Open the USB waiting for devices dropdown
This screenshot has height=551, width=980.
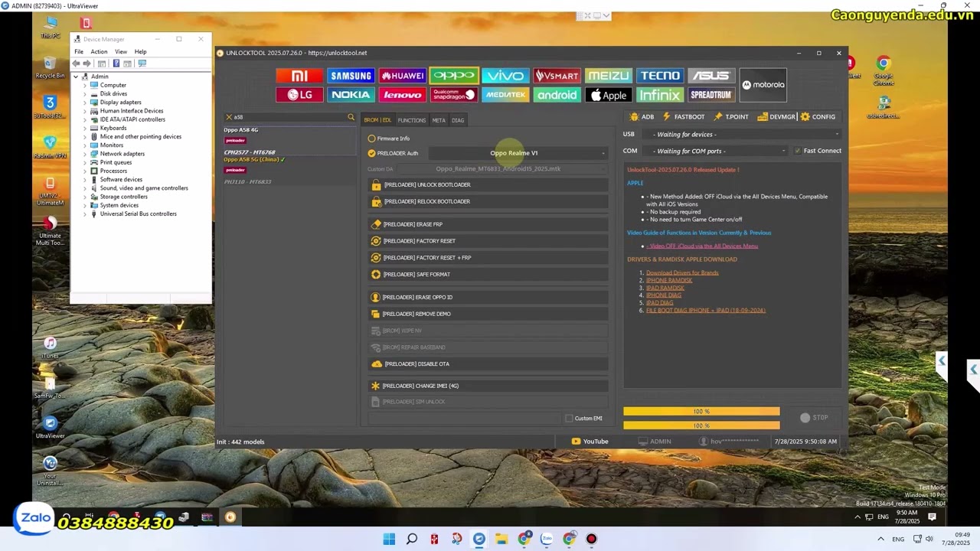(743, 135)
